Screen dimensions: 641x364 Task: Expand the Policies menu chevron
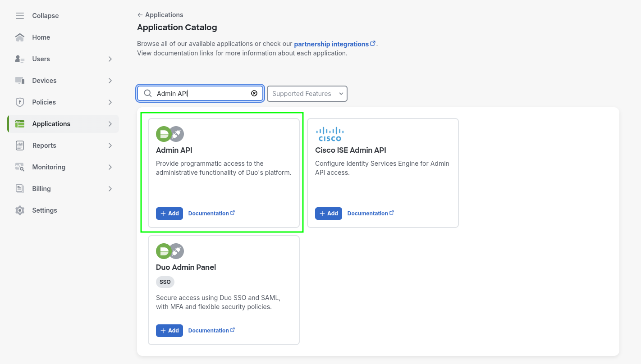point(110,102)
